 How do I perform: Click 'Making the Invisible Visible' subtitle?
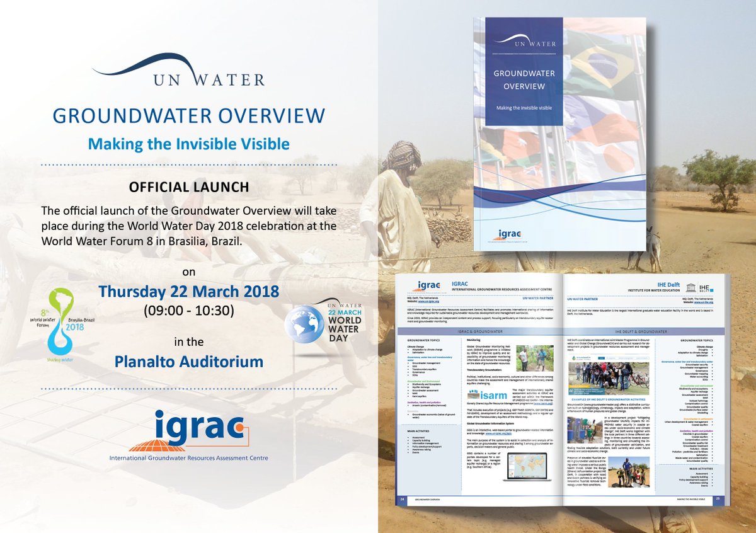click(189, 144)
